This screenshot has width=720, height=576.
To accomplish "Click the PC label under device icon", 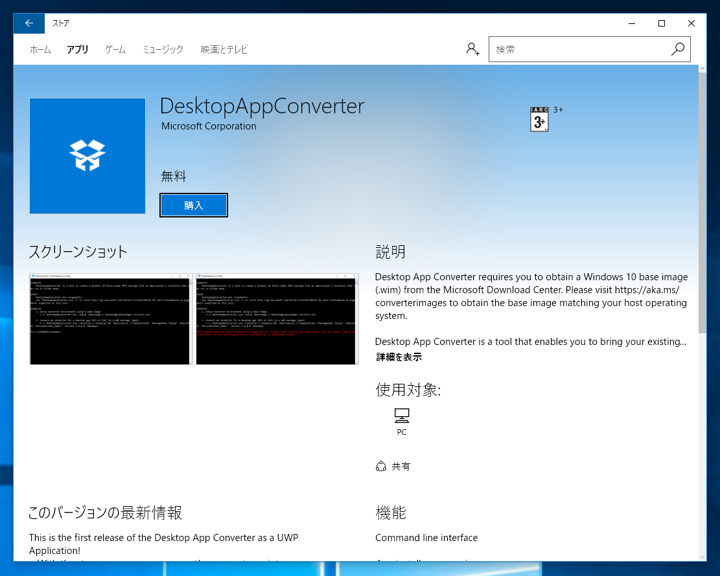I will tap(401, 432).
